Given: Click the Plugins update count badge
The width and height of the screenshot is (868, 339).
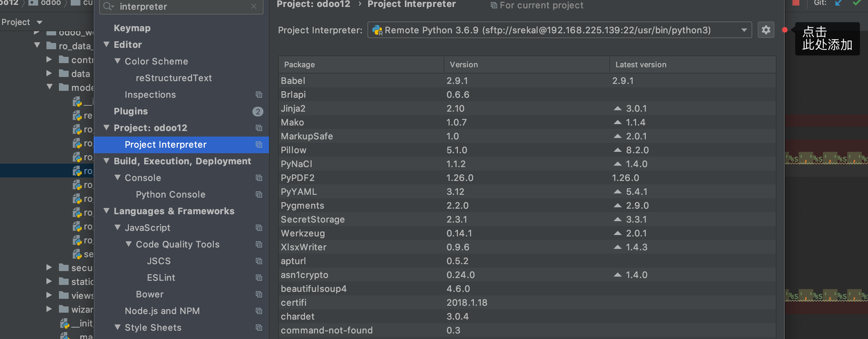Looking at the screenshot, I should tap(258, 111).
